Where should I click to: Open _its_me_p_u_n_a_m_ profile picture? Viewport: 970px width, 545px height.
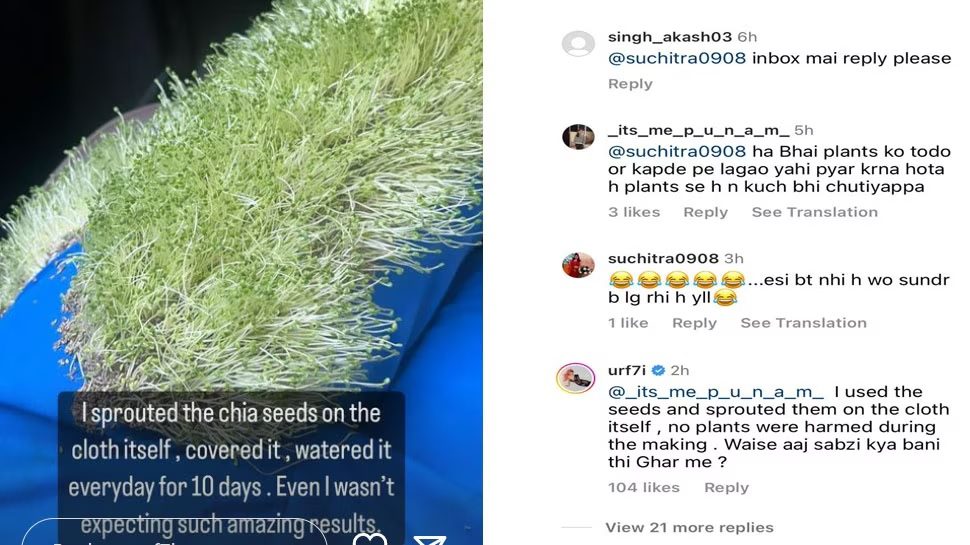[578, 136]
